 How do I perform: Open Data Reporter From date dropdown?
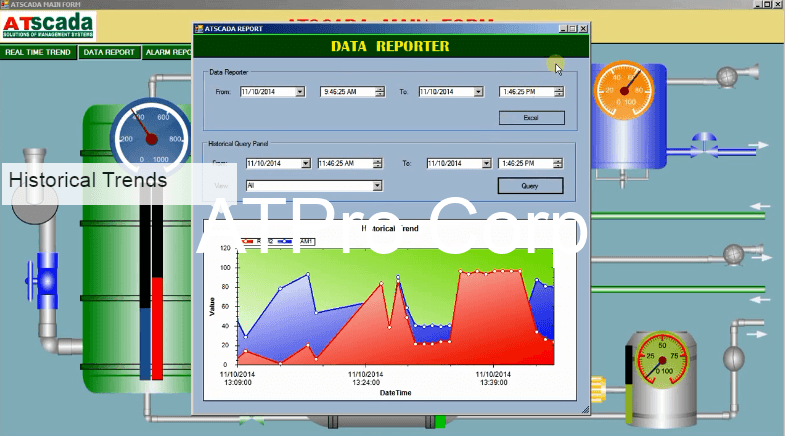[x=299, y=92]
